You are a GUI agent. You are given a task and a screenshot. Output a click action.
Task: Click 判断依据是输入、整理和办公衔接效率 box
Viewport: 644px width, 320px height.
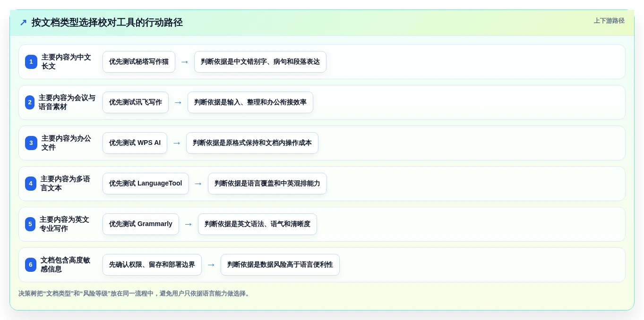(250, 102)
